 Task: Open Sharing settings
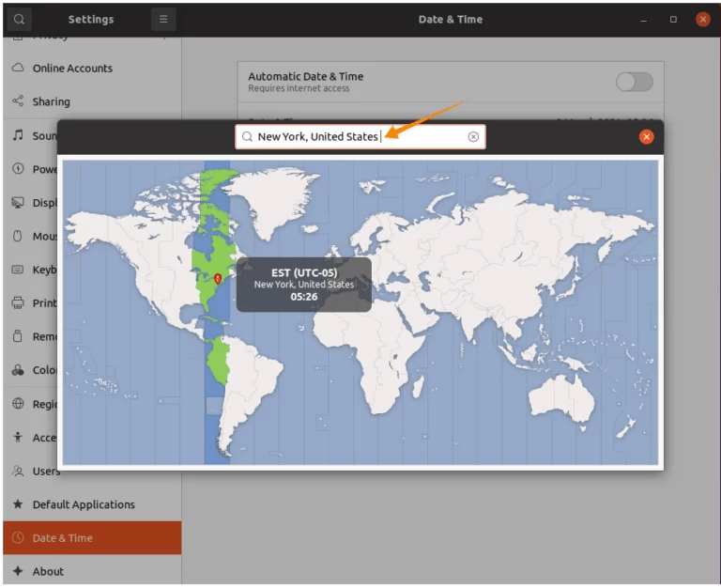pos(92,101)
